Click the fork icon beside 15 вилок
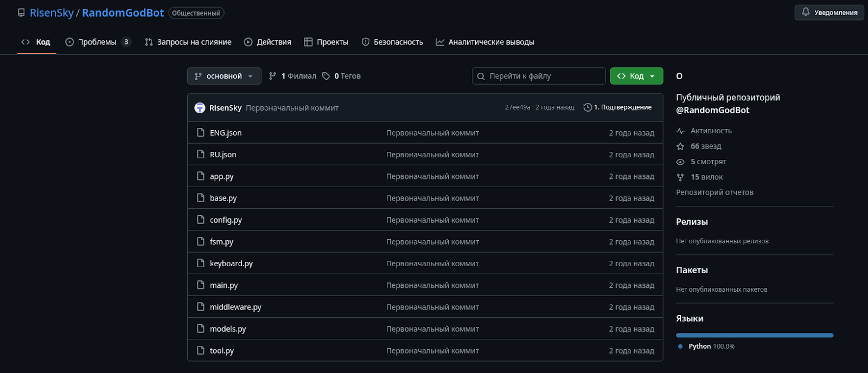This screenshot has width=868, height=373. click(x=680, y=177)
